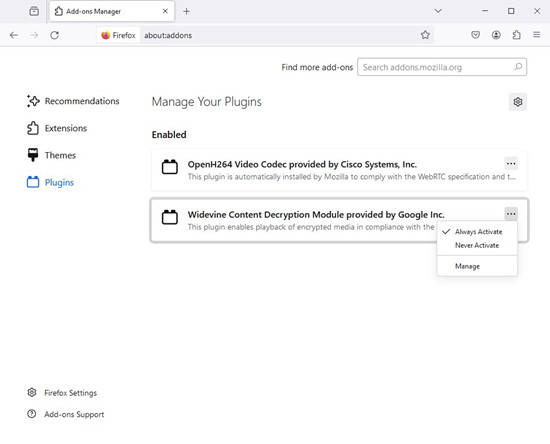
Task: Open the Pocket save icon
Action: [x=475, y=35]
